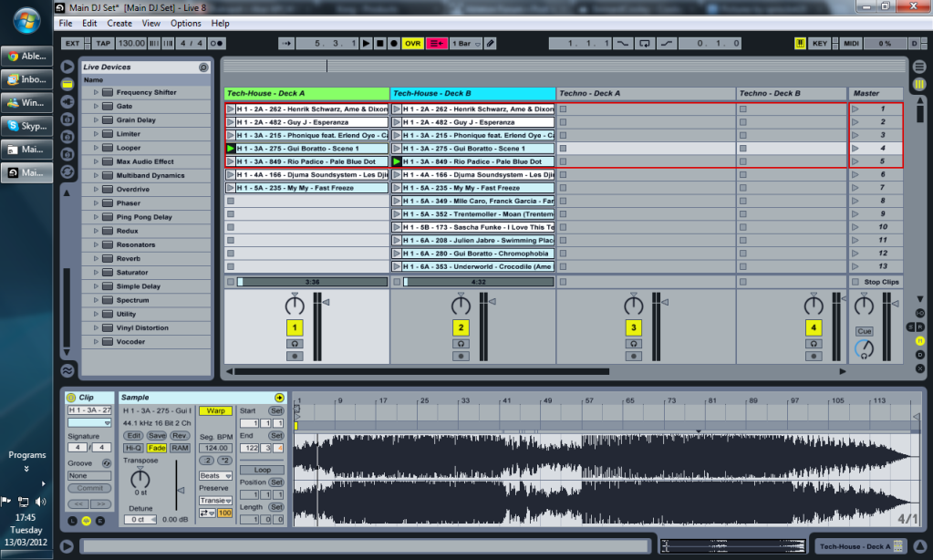933x560 pixels.
Task: Double the tempo with the *2 button
Action: 225,461
